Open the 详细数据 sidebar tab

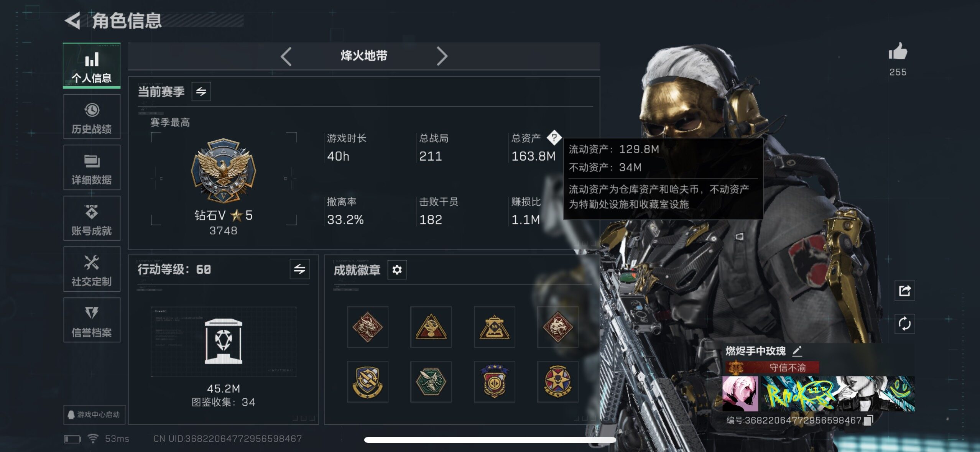[x=92, y=168]
